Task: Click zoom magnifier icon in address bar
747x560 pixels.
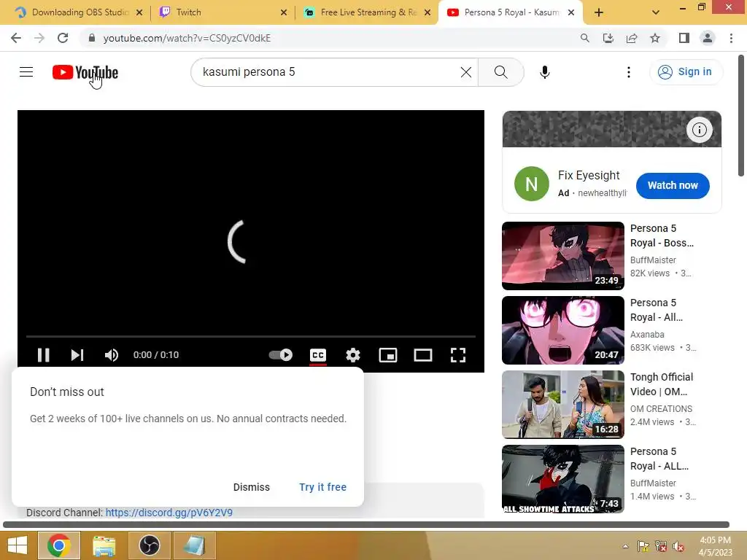Action: 584,38
